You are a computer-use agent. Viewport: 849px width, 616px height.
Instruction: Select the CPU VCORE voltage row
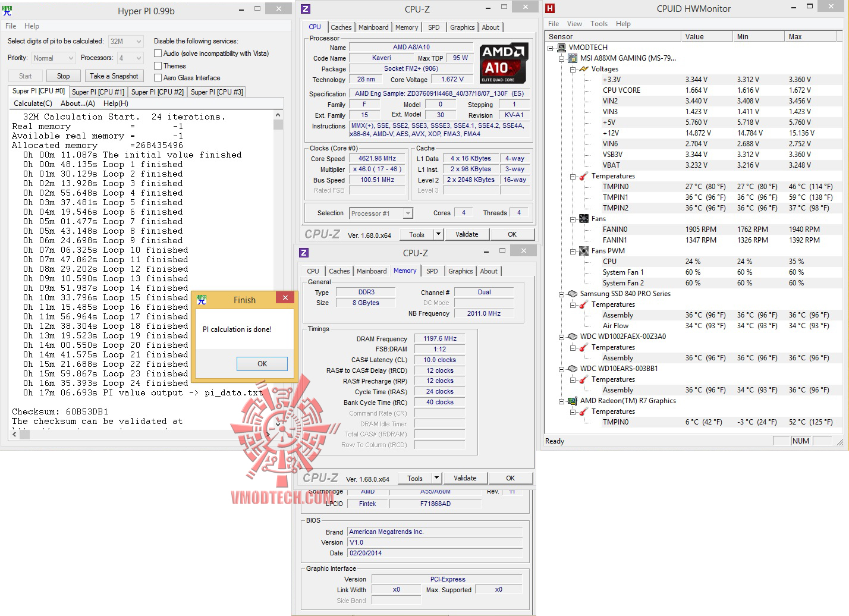pos(693,90)
